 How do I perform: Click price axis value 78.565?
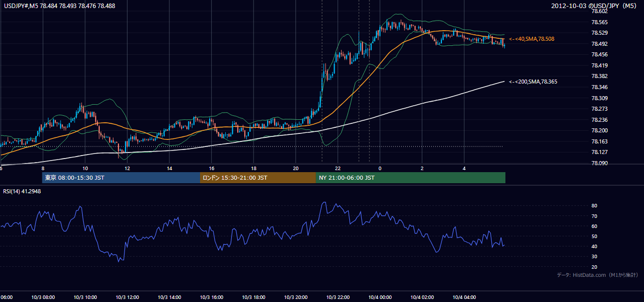(599, 22)
